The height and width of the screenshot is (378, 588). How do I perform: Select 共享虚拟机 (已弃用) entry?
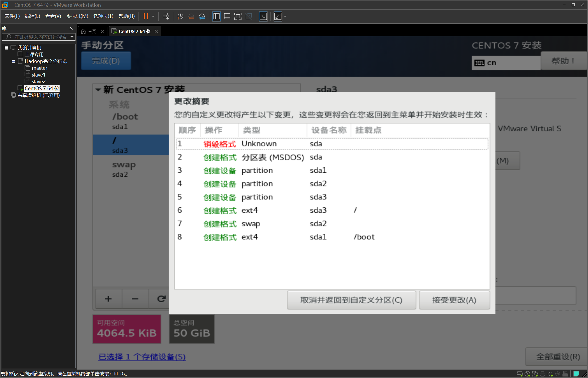(38, 95)
